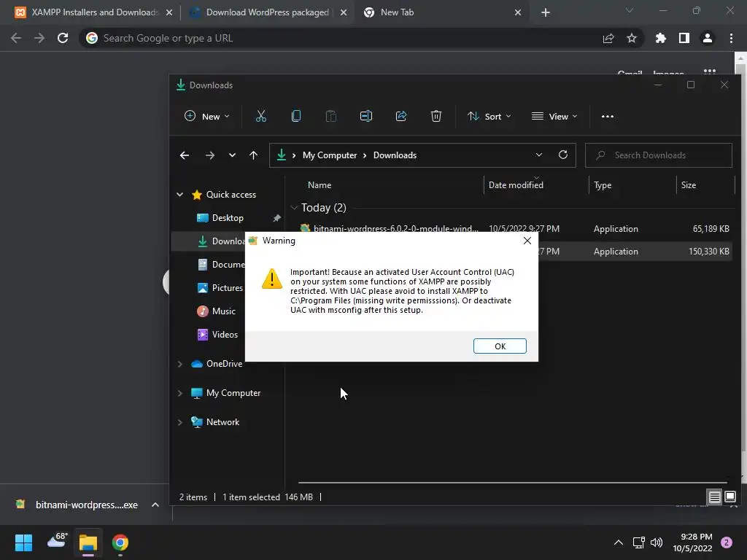Screen dimensions: 747x560
Task: Click the Share icon in the Downloads toolbar
Action: [401, 116]
